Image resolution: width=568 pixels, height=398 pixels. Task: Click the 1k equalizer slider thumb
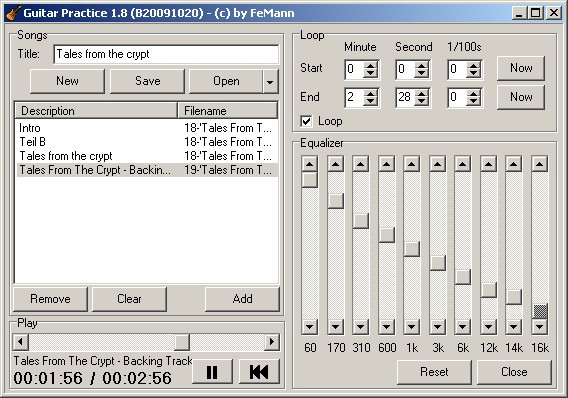click(412, 249)
